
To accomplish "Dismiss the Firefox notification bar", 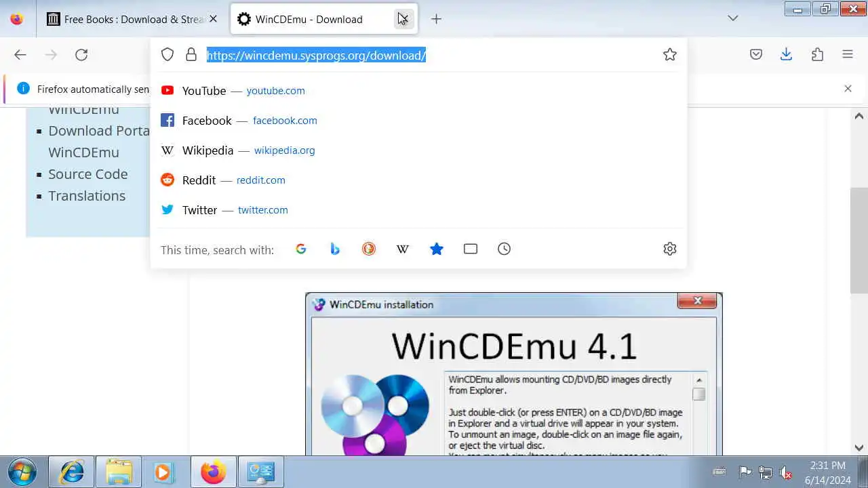I will coord(848,89).
